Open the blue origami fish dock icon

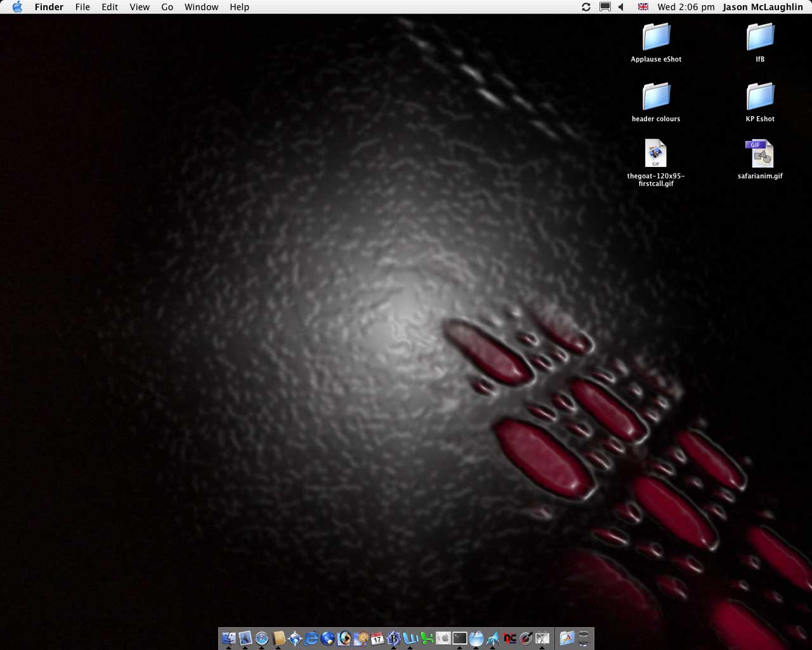coord(492,638)
